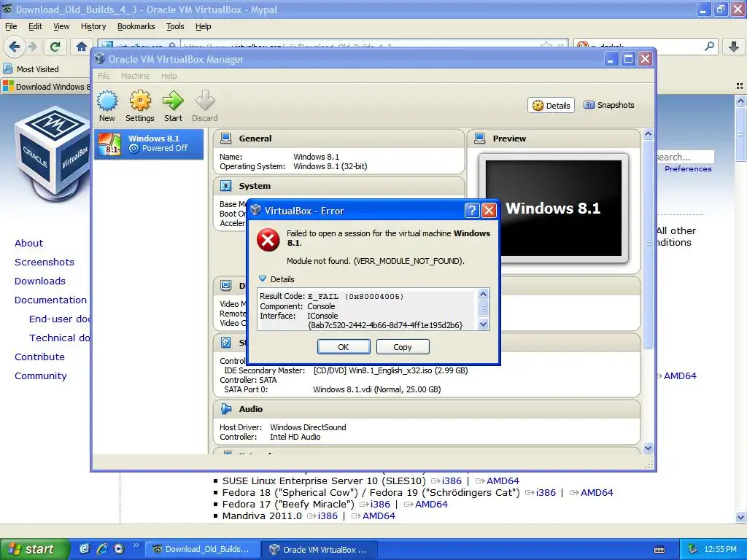The width and height of the screenshot is (747, 560).
Task: Click the browser search magnifier icon
Action: [x=709, y=46]
